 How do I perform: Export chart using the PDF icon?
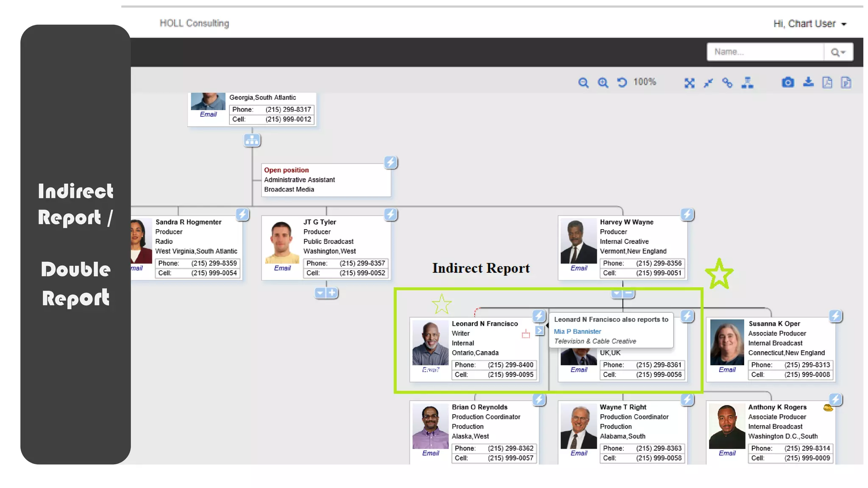click(x=827, y=83)
